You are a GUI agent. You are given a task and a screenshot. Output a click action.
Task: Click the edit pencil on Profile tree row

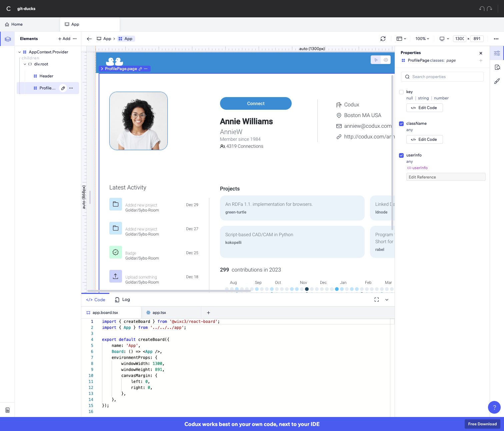[x=63, y=88]
